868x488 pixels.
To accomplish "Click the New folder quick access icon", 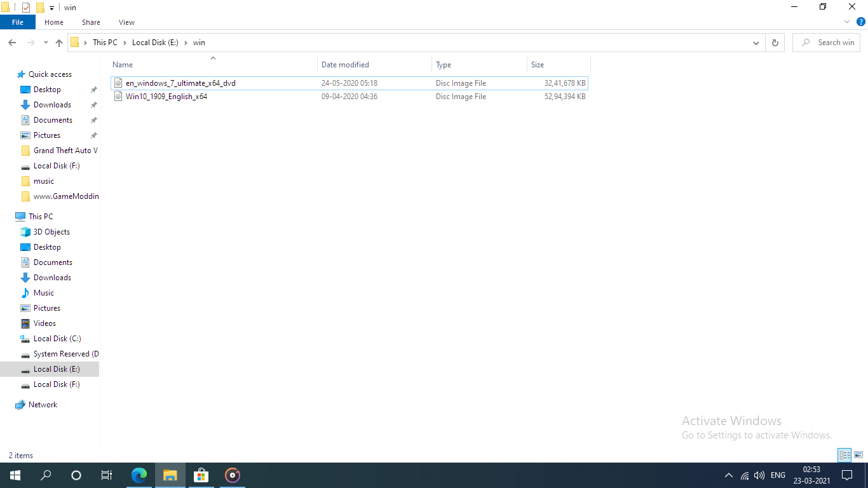I will point(40,8).
